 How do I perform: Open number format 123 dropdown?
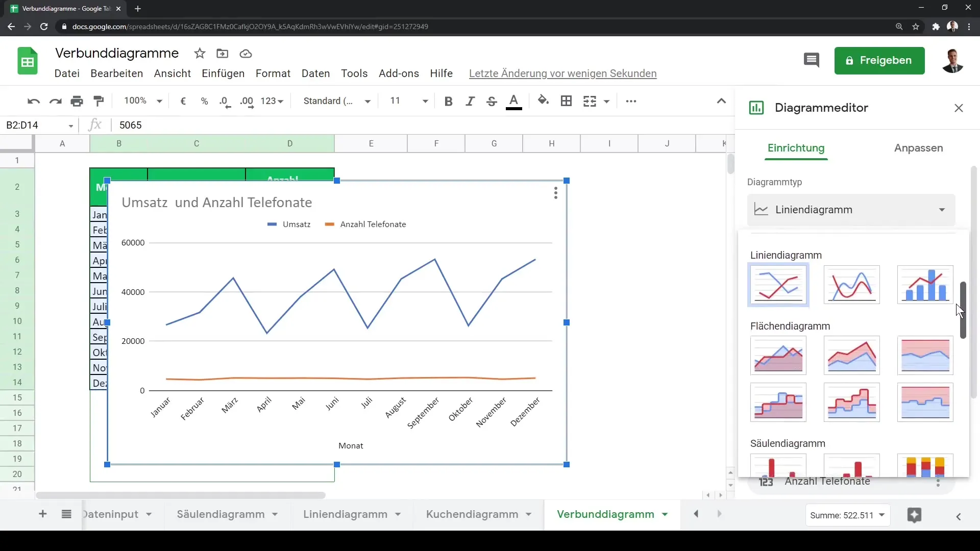click(272, 101)
